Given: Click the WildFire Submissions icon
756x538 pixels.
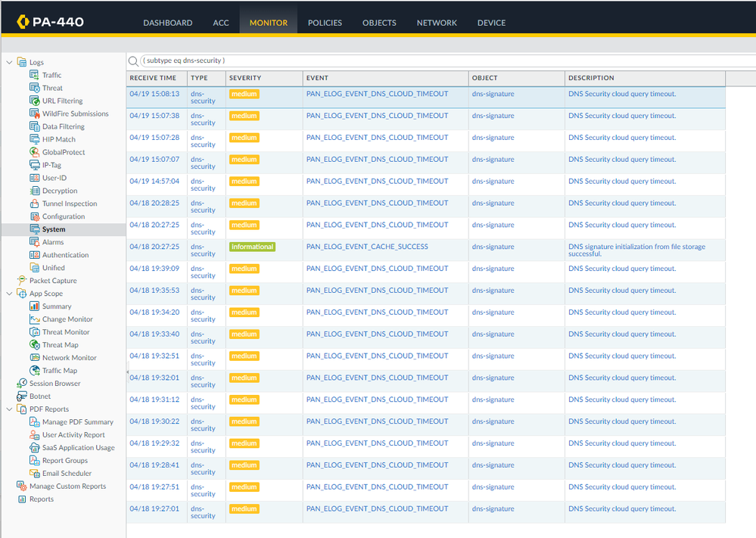Looking at the screenshot, I should (35, 114).
